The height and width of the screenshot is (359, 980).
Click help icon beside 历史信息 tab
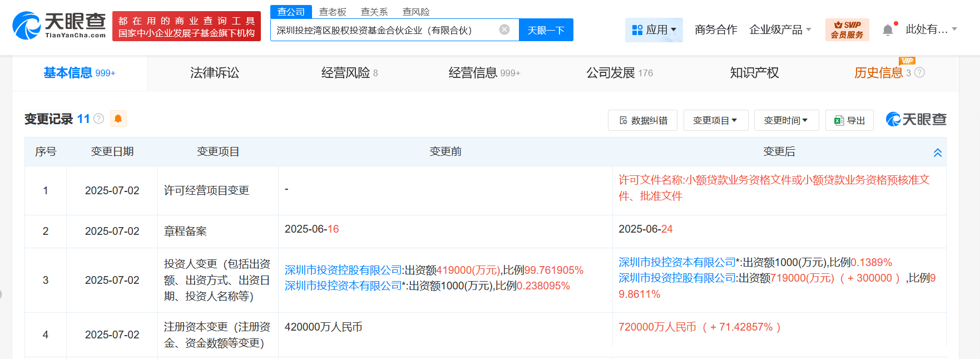point(919,73)
